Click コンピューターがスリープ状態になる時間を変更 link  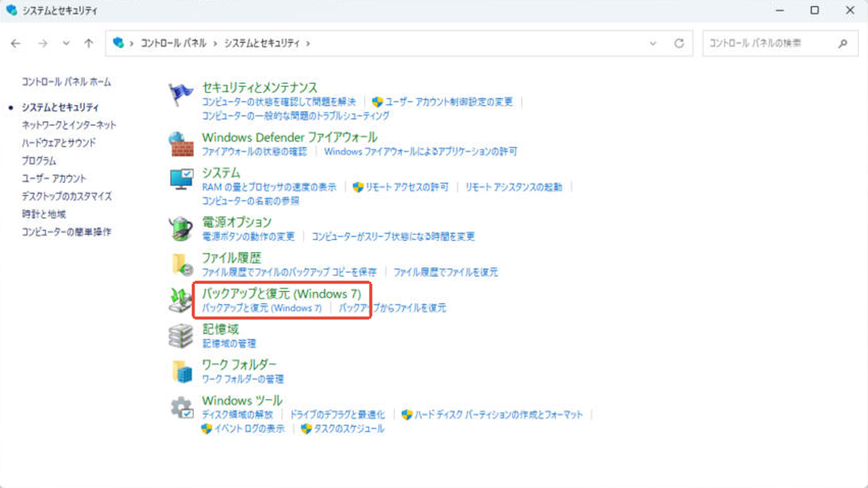[x=393, y=236]
